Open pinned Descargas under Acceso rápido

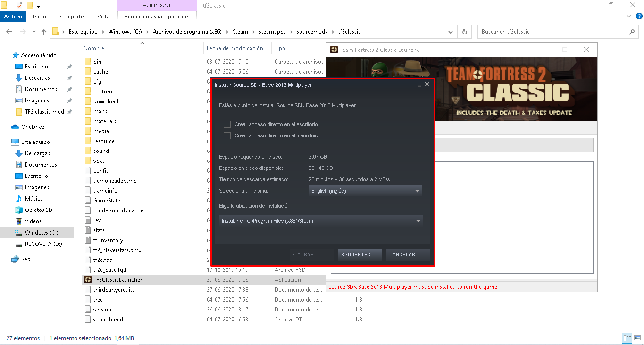coord(37,78)
